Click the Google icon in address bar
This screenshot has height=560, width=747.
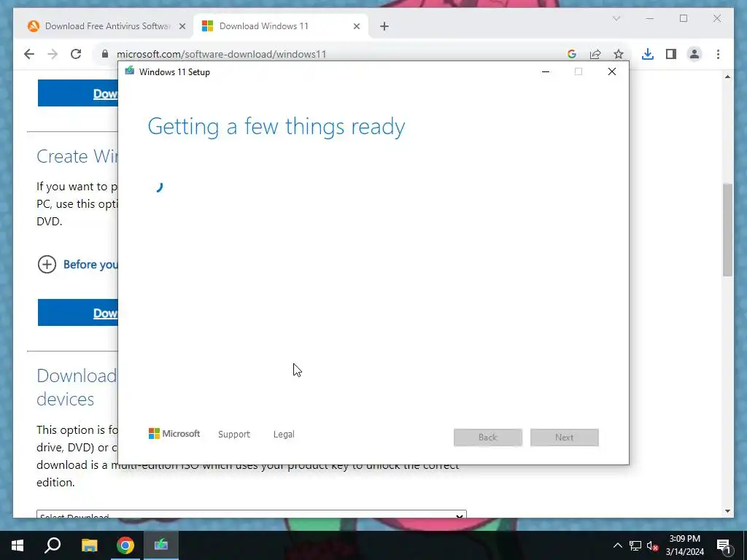(572, 54)
